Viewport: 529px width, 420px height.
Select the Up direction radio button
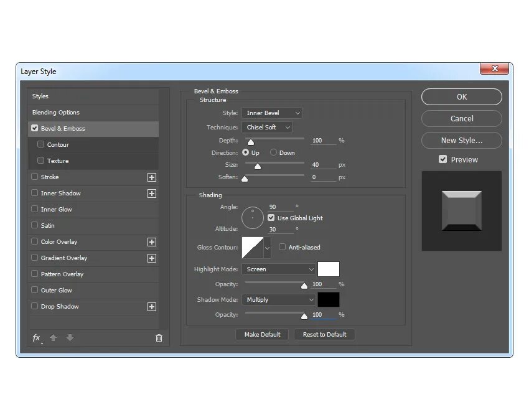pyautogui.click(x=246, y=152)
